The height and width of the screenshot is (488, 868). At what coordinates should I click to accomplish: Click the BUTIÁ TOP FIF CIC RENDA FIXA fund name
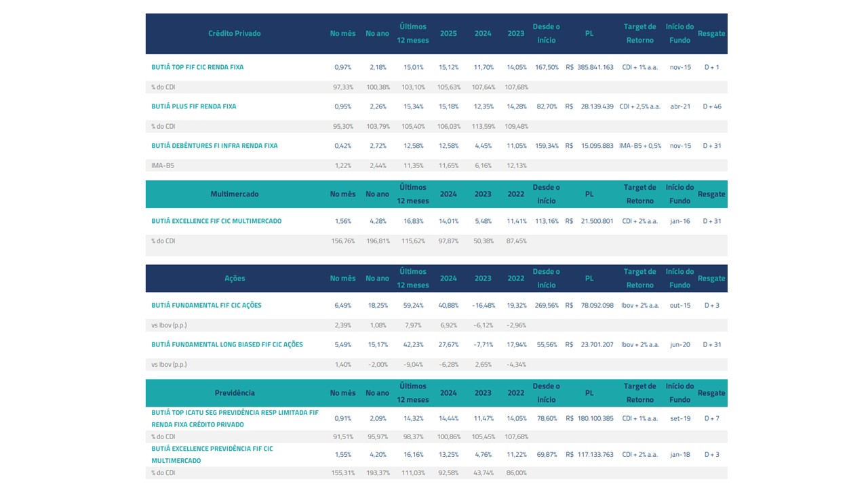197,67
